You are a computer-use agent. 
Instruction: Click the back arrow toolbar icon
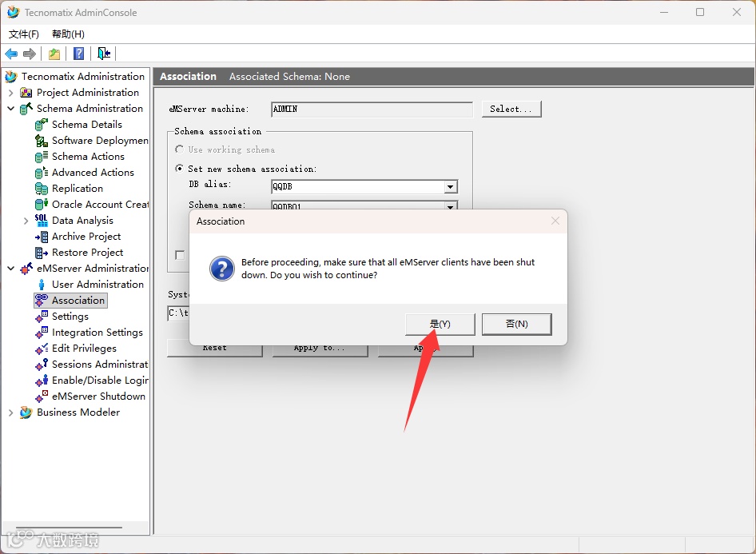(11, 54)
